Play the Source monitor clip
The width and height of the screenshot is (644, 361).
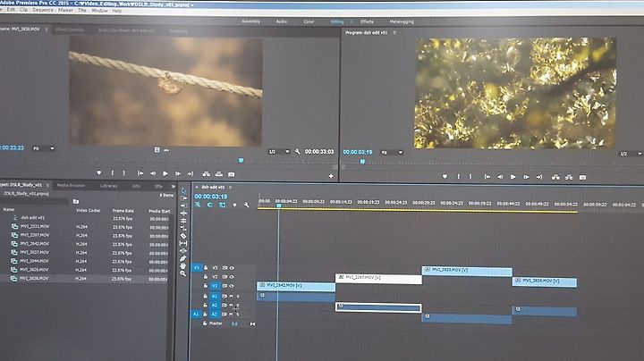(165, 173)
